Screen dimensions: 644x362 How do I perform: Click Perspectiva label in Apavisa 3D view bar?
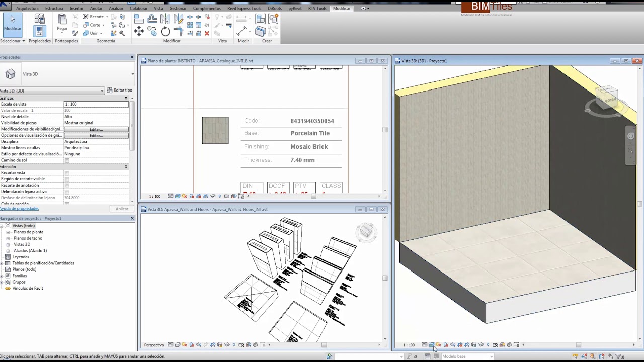click(x=154, y=345)
